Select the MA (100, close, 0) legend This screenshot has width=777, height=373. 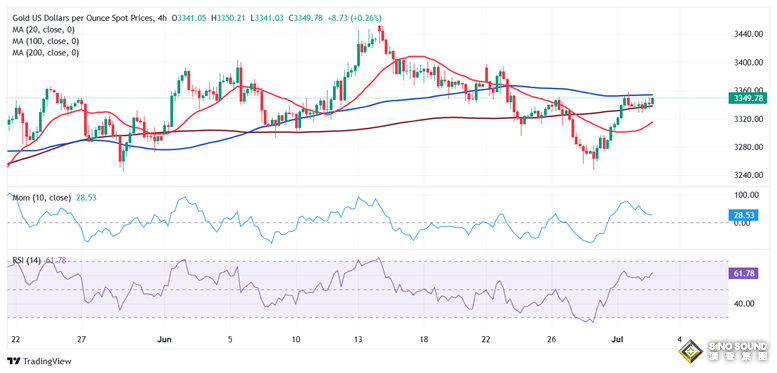46,41
